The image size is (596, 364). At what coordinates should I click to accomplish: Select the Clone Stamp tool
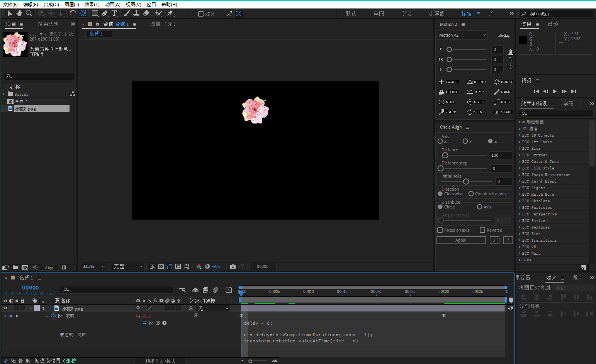pyautogui.click(x=136, y=14)
